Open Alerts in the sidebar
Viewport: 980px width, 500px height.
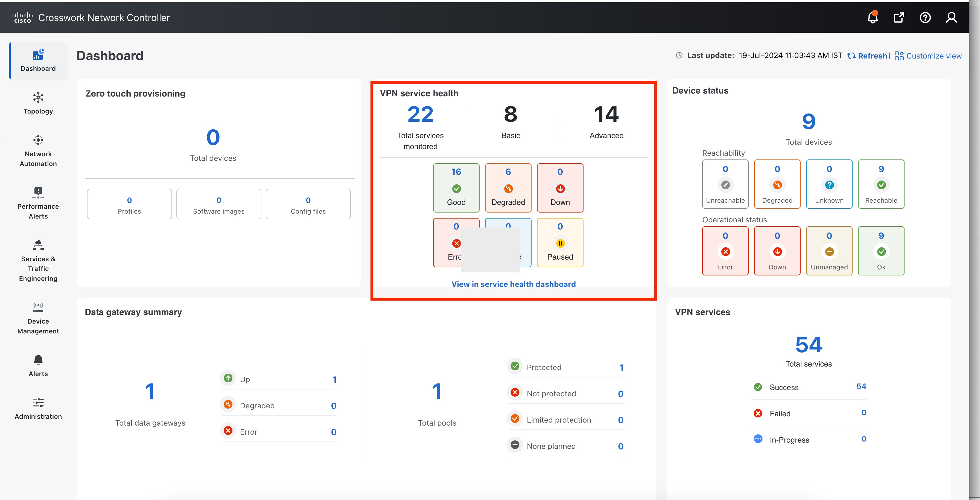tap(38, 365)
